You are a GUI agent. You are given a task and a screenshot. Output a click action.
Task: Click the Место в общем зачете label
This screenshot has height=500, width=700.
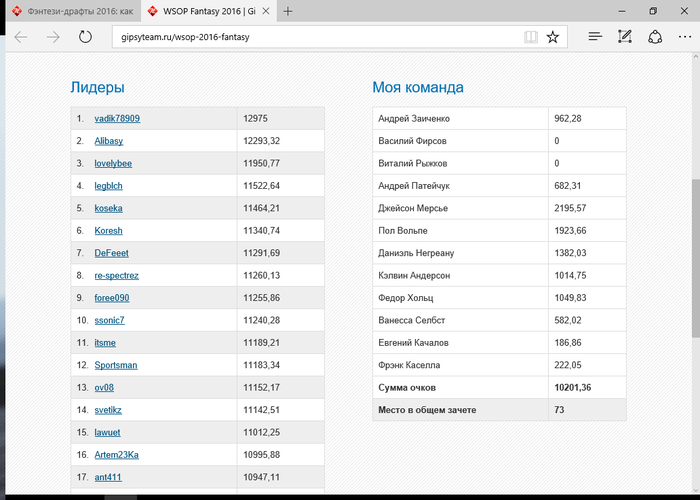pyautogui.click(x=427, y=410)
